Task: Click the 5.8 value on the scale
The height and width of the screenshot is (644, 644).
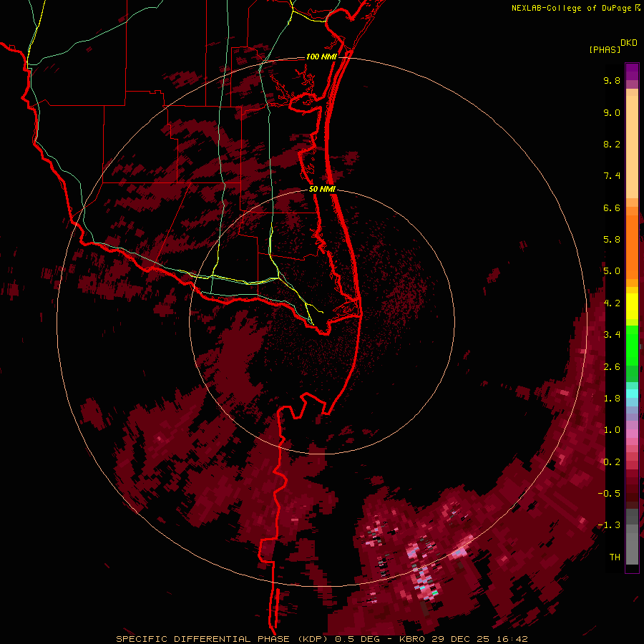Action: click(612, 240)
